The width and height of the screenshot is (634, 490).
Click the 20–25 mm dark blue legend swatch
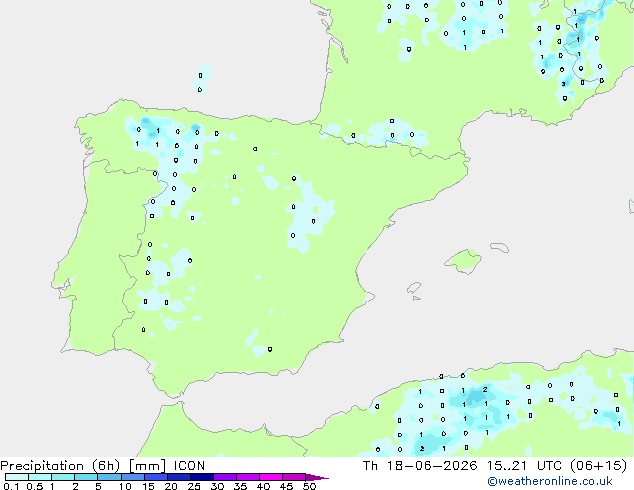pyautogui.click(x=178, y=477)
